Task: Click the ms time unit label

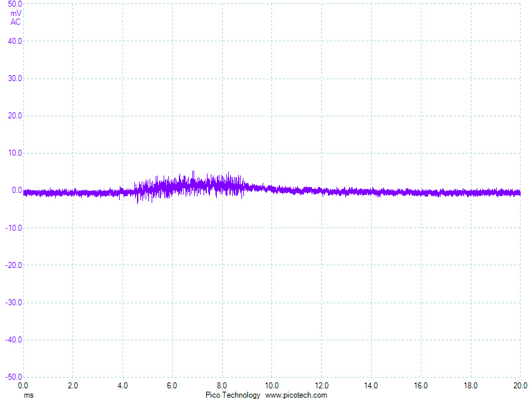Action: [x=29, y=395]
